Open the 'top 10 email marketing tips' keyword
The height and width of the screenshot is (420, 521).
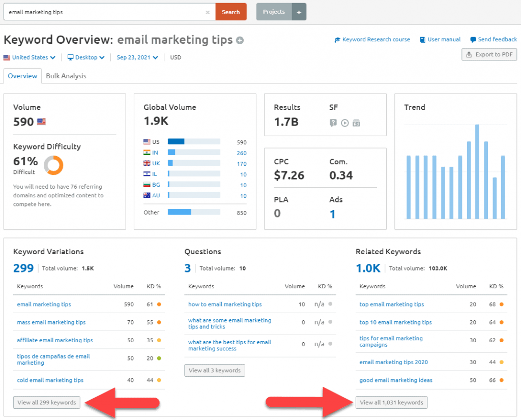click(x=395, y=322)
